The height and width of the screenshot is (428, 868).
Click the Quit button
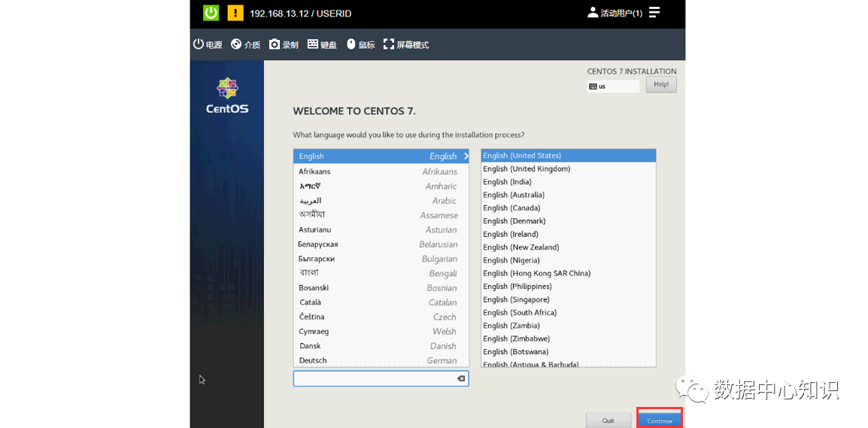[x=608, y=420]
